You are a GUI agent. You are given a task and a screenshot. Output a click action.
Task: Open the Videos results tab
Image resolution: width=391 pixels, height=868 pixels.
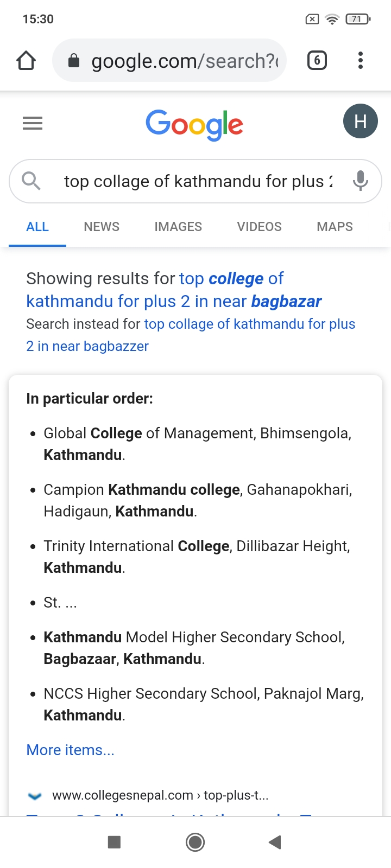point(259,227)
